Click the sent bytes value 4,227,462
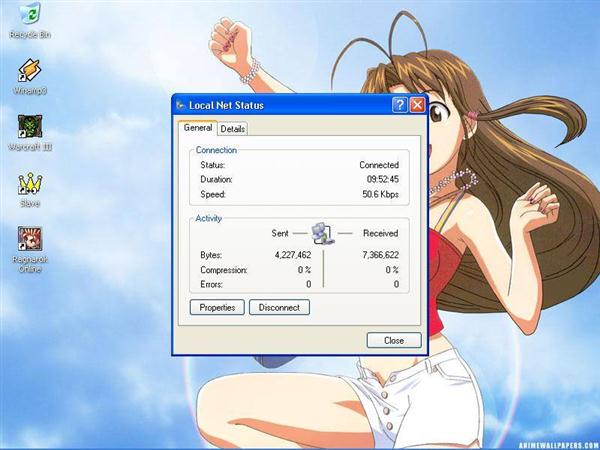Screen dimensions: 600x450 tap(293, 255)
